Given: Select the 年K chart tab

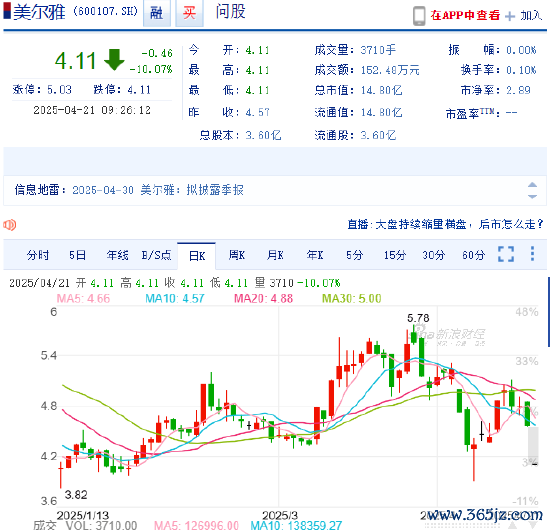Looking at the screenshot, I should coord(315,255).
